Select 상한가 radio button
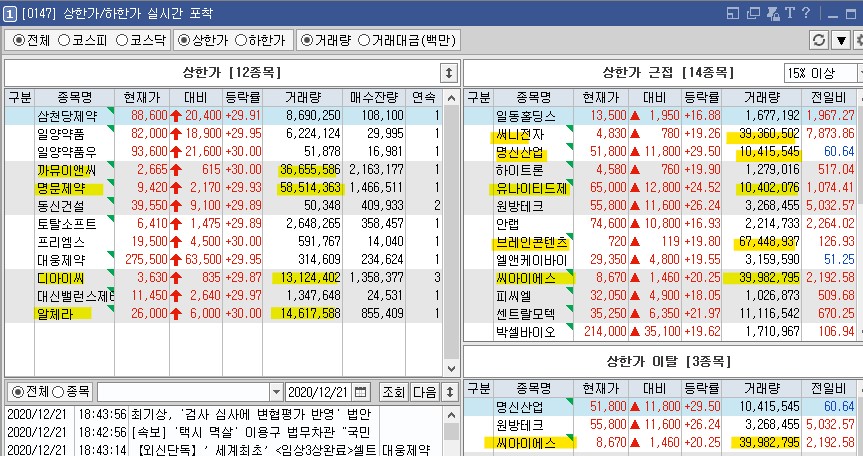 (184, 40)
